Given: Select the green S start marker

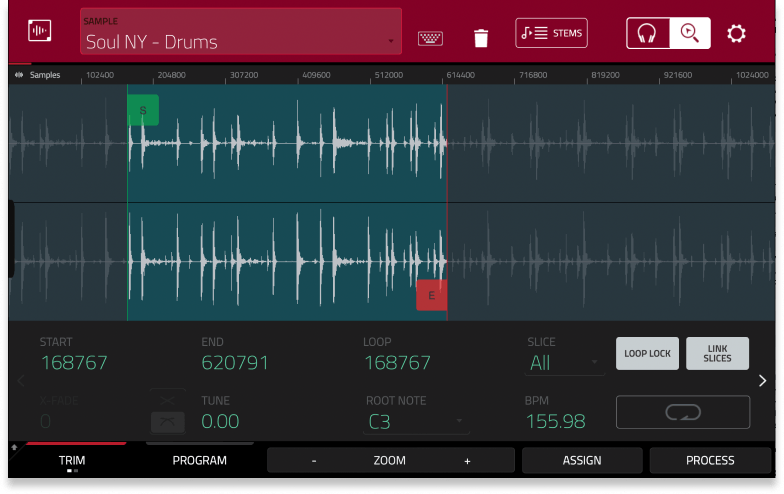Looking at the screenshot, I should pos(143,110).
